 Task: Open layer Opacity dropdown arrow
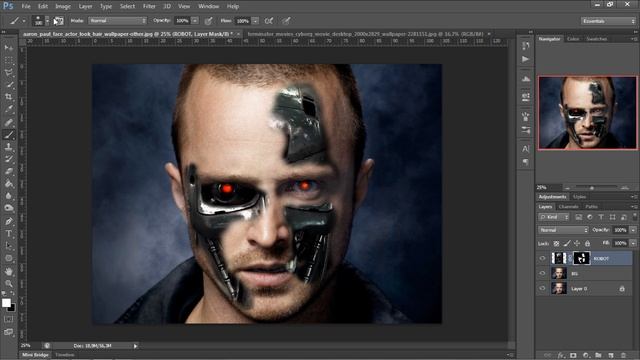[633, 230]
